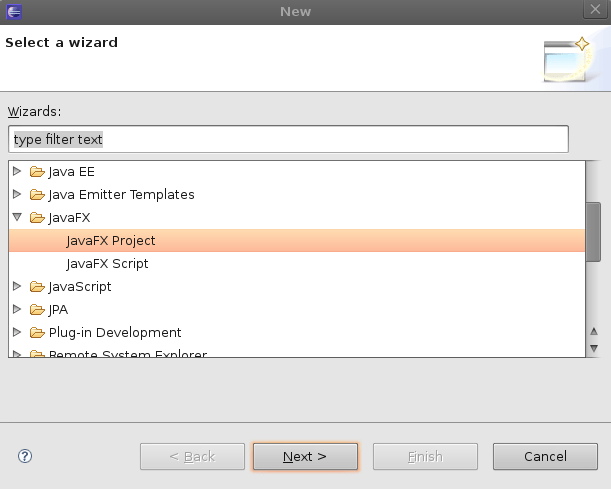Click the help question mark icon
The height and width of the screenshot is (489, 611).
click(25, 456)
